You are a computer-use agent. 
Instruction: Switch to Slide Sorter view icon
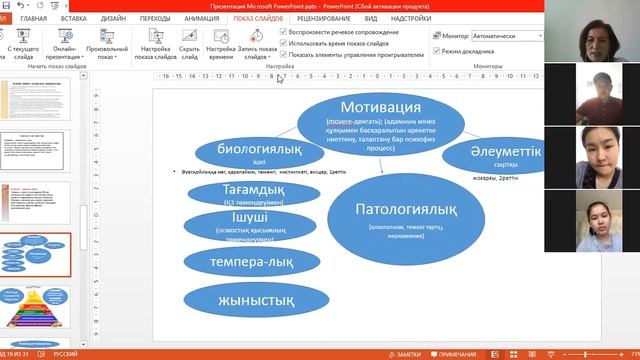513,354
